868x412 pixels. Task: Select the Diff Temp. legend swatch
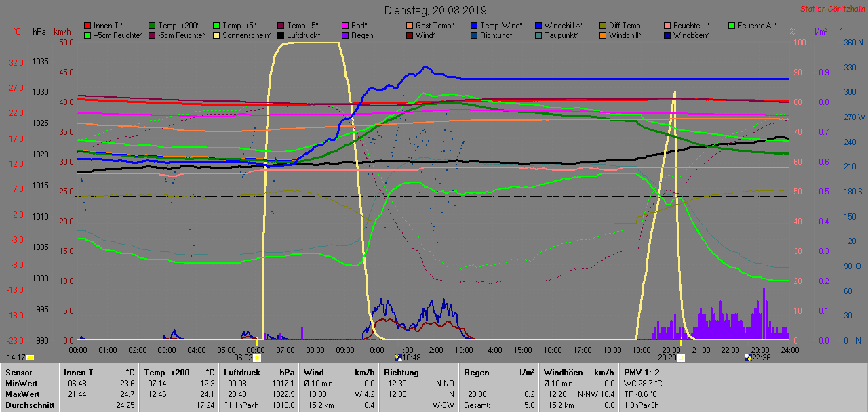(x=603, y=26)
